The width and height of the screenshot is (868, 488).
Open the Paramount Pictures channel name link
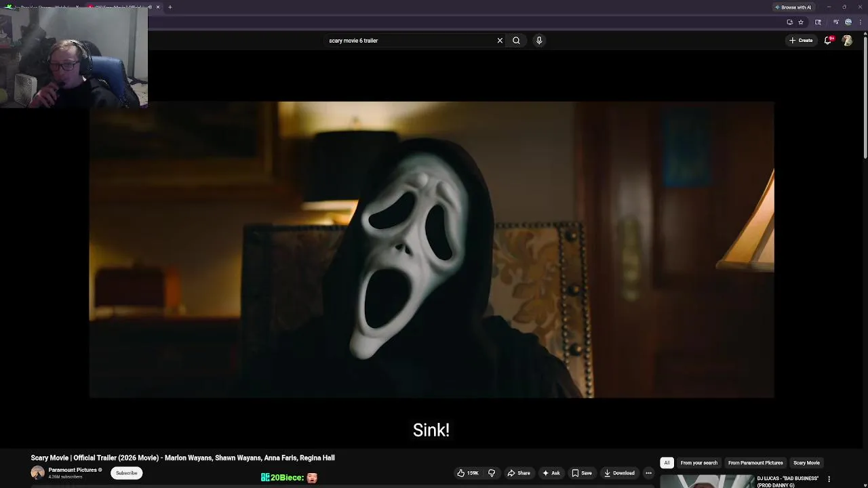coord(73,470)
